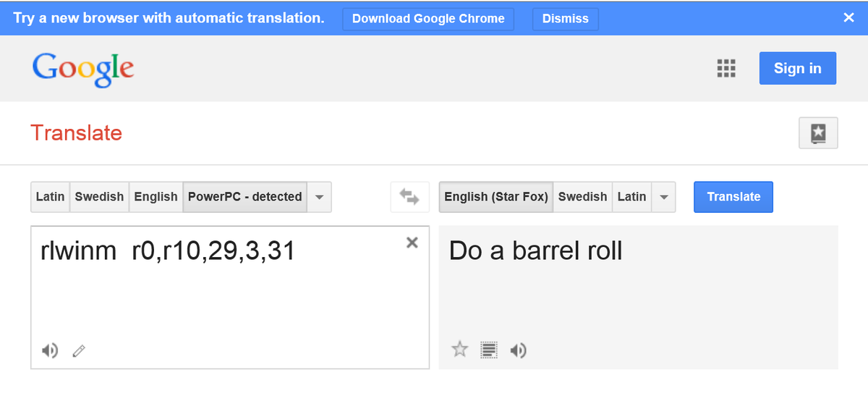The image size is (868, 396).
Task: Choose Latin as target language
Action: (631, 197)
